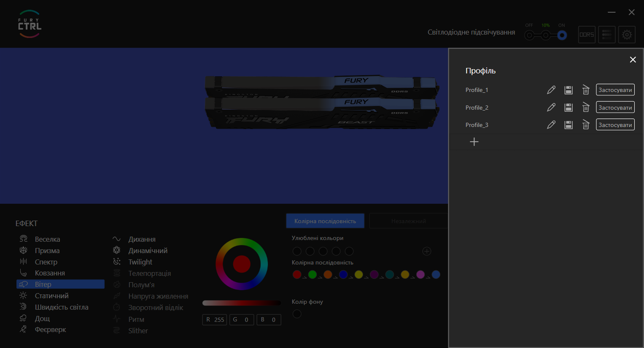This screenshot has width=644, height=348.
Task: Click the Дощ rain cloud icon
Action: point(24,318)
